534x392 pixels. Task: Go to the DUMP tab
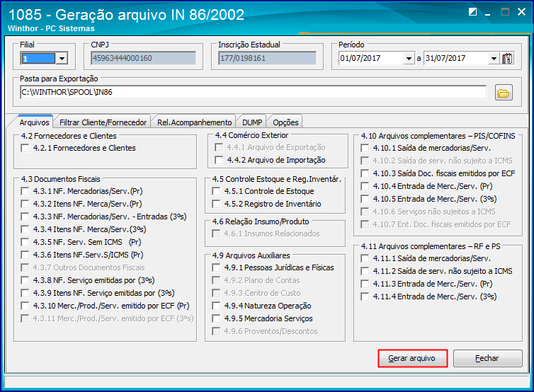point(252,122)
